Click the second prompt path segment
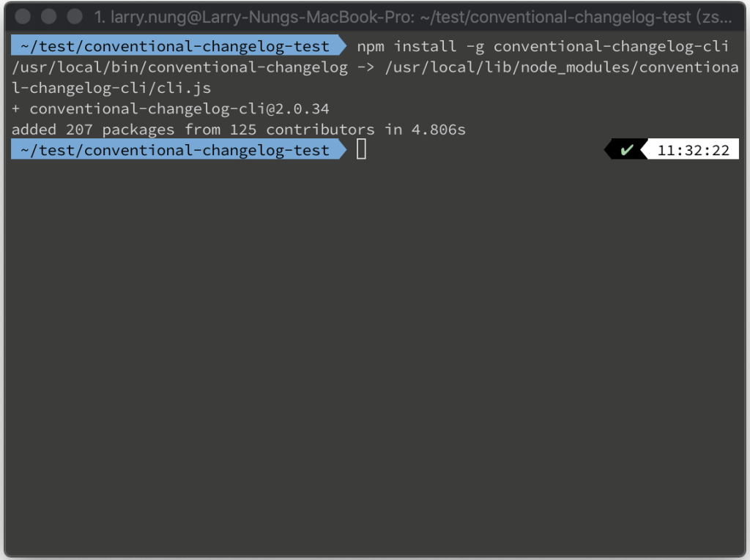The height and width of the screenshot is (560, 750). pos(174,149)
